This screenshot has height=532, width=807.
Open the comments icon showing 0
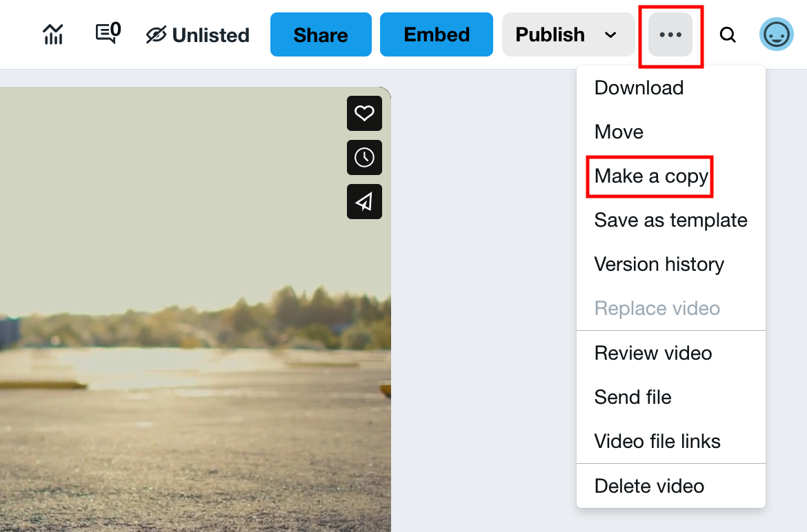coord(108,33)
